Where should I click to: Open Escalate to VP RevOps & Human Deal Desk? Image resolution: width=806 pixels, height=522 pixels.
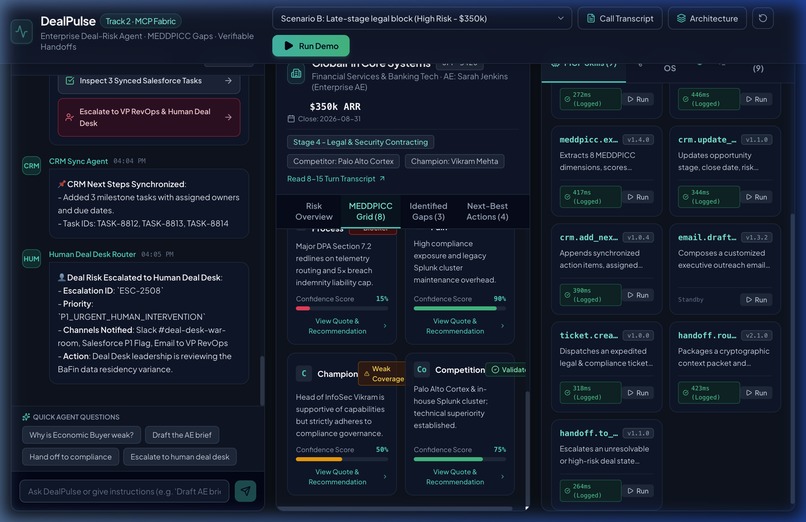[149, 117]
